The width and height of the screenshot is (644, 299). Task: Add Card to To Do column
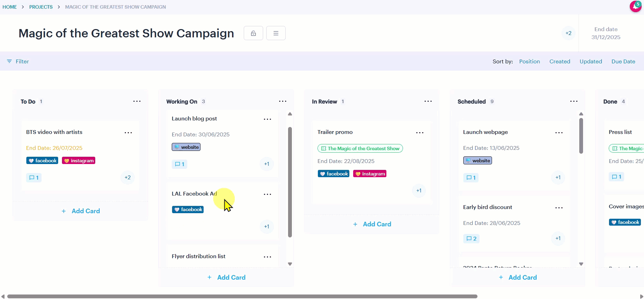pos(81,211)
